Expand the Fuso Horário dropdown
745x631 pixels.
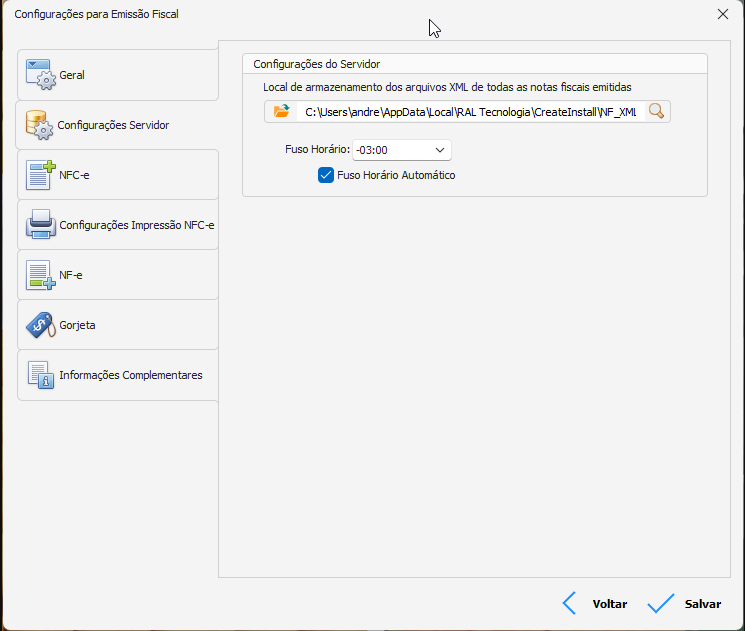(440, 150)
